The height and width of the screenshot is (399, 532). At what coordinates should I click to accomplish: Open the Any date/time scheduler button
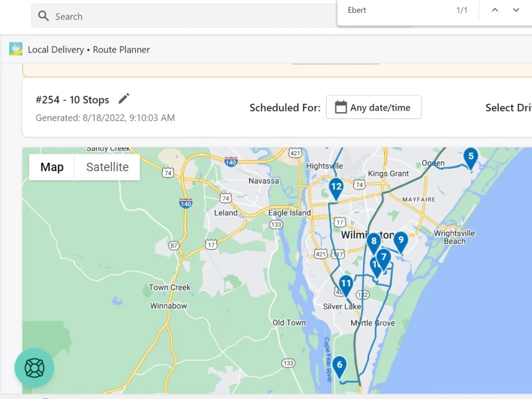pos(373,107)
